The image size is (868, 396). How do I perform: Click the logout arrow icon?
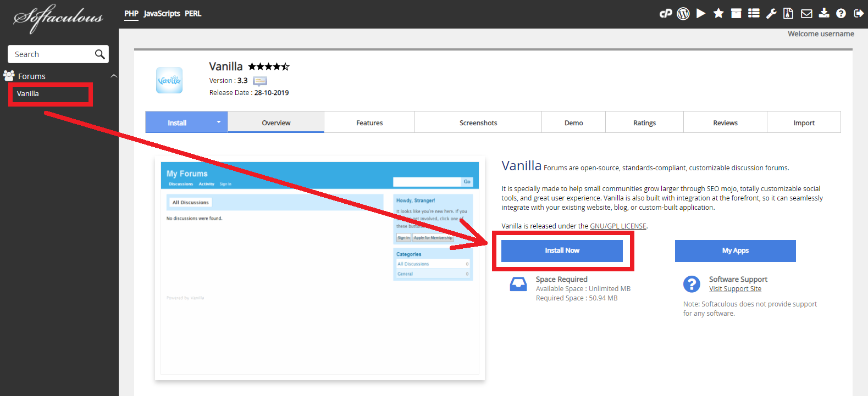click(x=859, y=13)
